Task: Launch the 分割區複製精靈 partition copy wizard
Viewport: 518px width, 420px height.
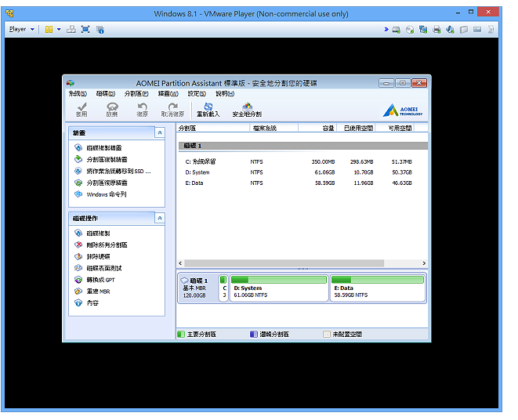Action: click(107, 159)
